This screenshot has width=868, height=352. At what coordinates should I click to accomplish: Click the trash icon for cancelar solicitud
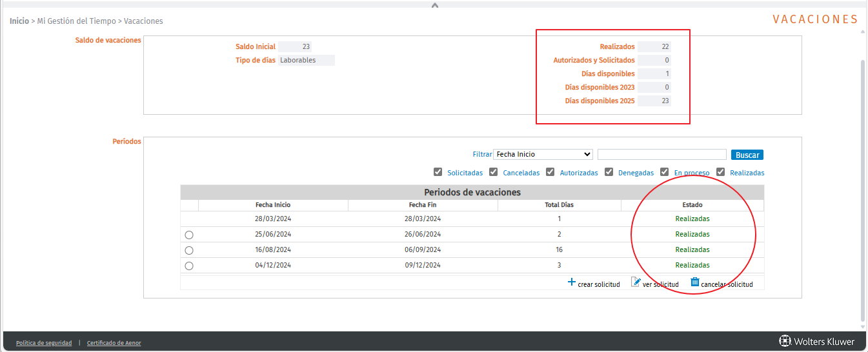[x=695, y=282]
